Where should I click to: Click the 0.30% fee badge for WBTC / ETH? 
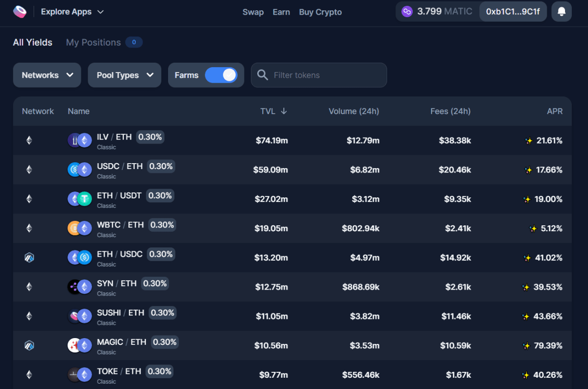162,225
